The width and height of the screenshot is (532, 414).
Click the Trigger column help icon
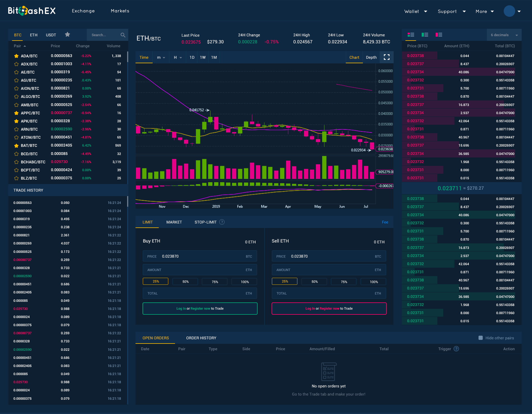click(456, 349)
